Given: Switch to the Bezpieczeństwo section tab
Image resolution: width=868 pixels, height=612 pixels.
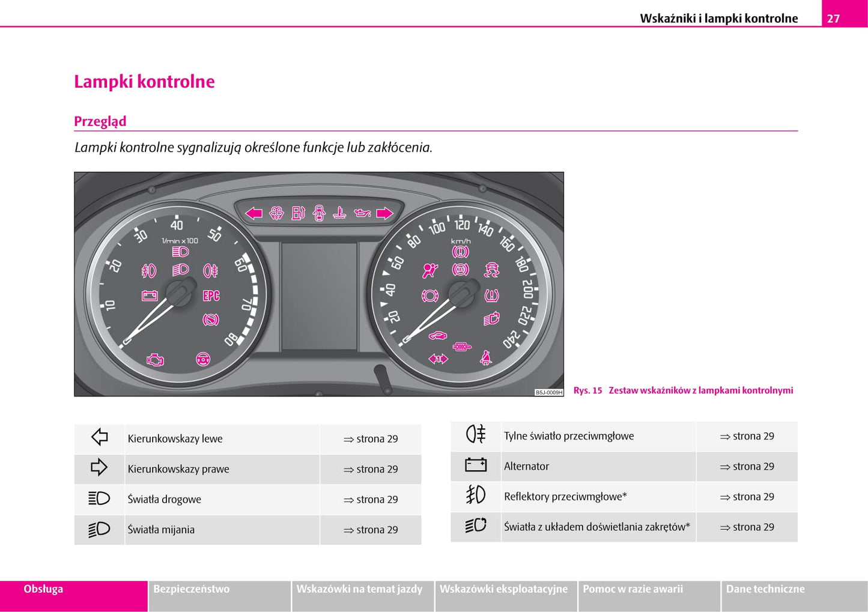Looking at the screenshot, I should pyautogui.click(x=192, y=589).
